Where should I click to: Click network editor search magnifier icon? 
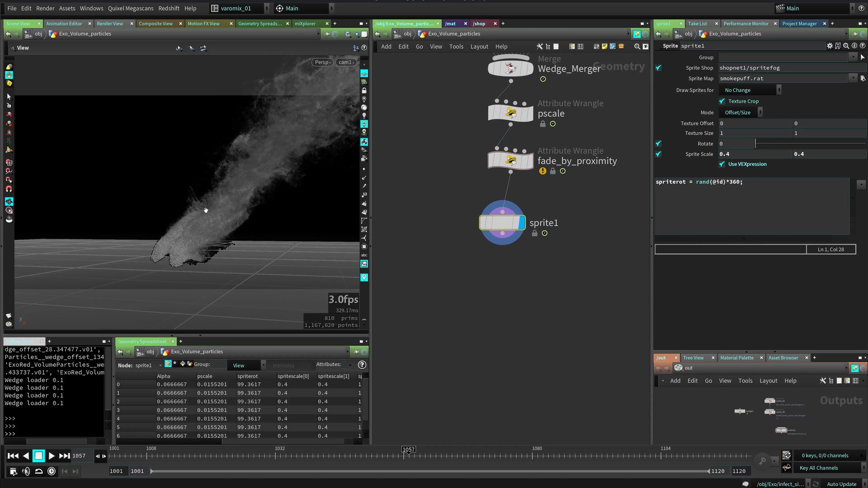637,47
